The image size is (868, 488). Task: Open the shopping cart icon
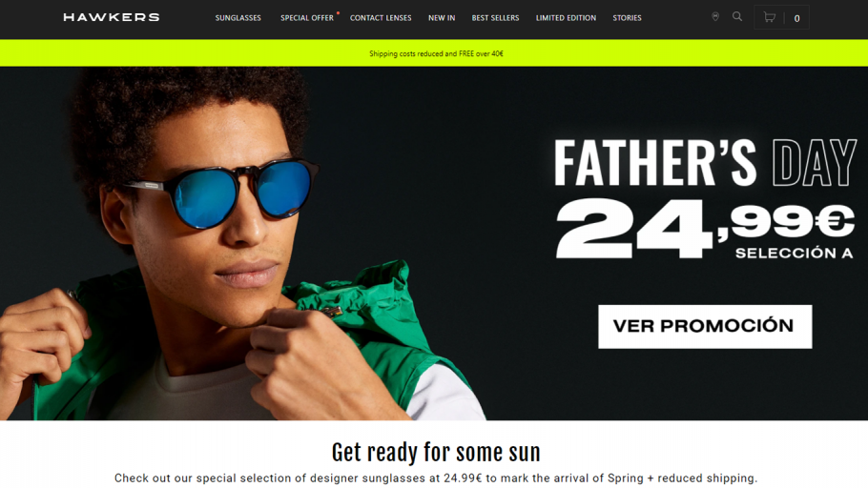coord(769,17)
